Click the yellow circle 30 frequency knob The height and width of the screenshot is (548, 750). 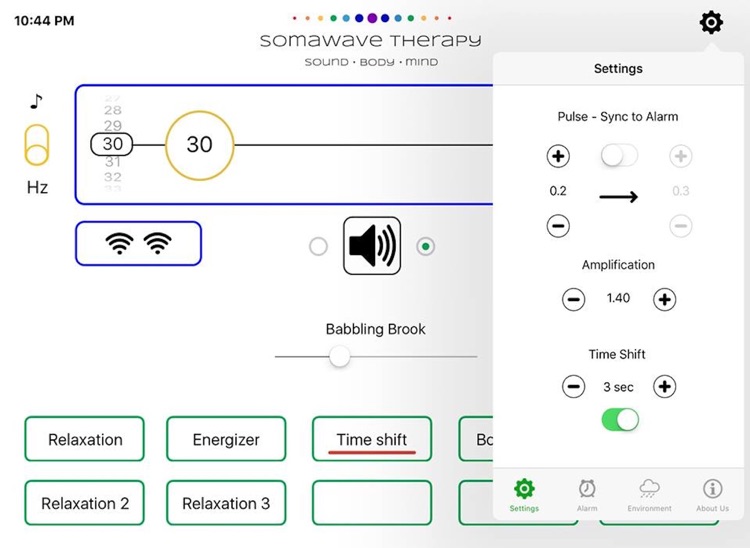pyautogui.click(x=199, y=145)
